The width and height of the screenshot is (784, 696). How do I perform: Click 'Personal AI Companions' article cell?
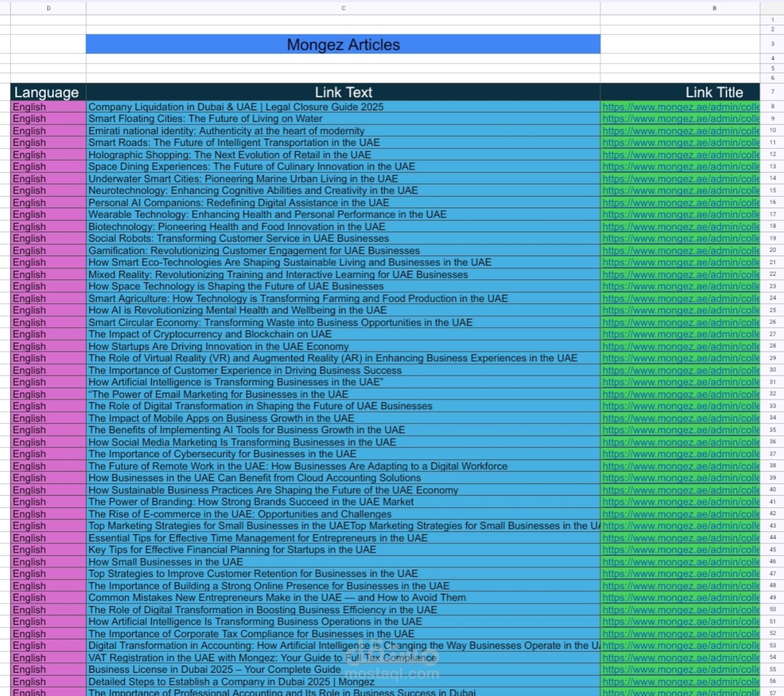click(x=343, y=202)
